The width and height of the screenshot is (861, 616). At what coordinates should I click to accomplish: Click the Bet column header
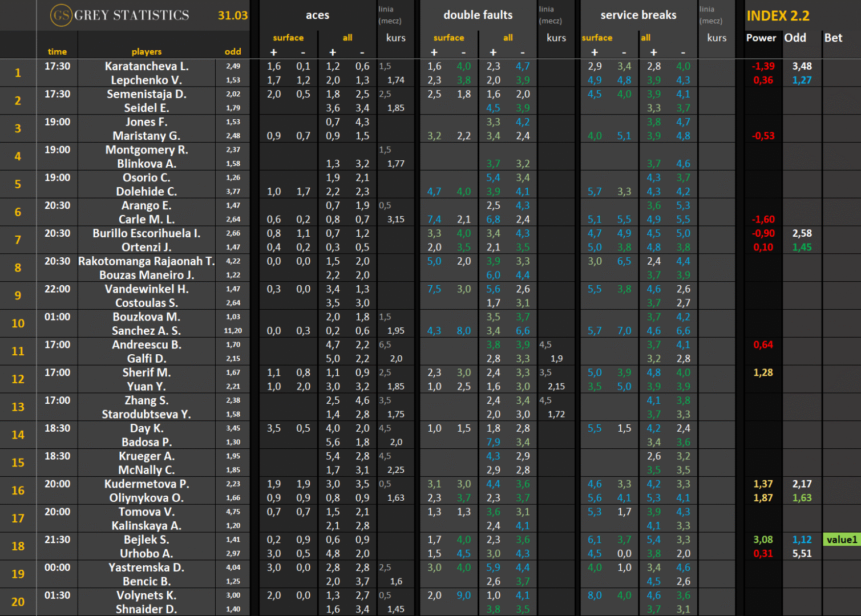(x=833, y=38)
